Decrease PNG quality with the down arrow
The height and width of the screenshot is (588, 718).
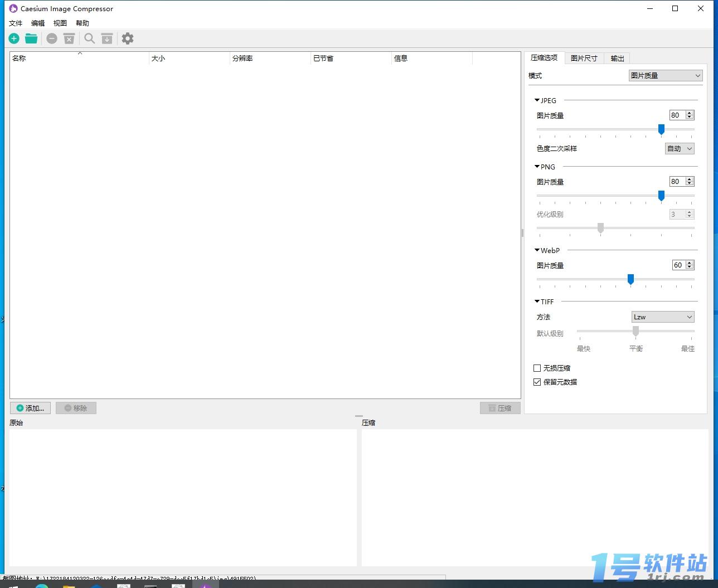[x=690, y=184]
